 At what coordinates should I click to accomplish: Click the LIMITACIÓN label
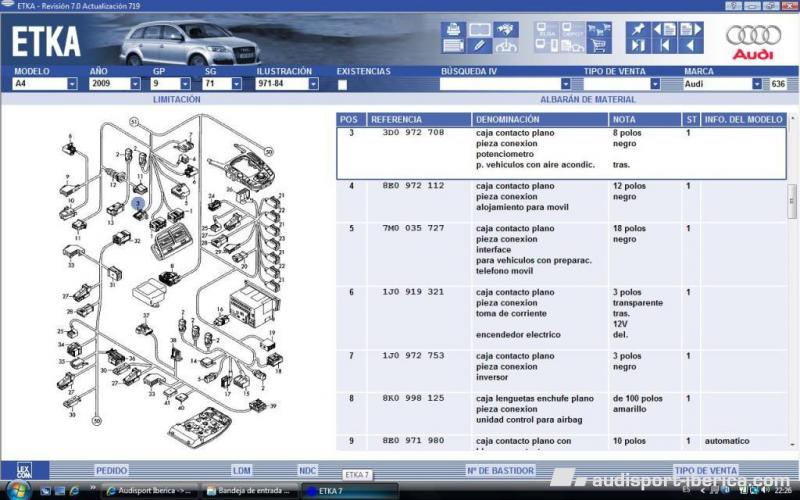tap(177, 99)
